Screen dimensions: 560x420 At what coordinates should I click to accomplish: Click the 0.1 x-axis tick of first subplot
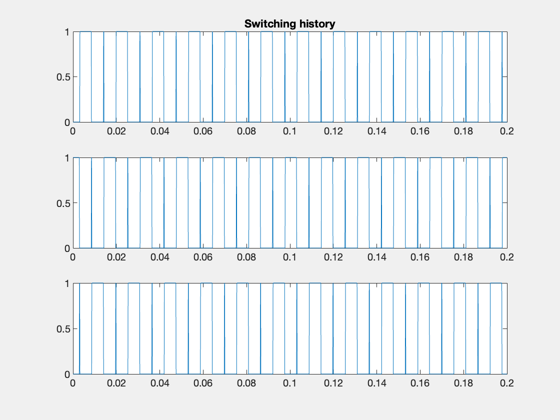(290, 131)
